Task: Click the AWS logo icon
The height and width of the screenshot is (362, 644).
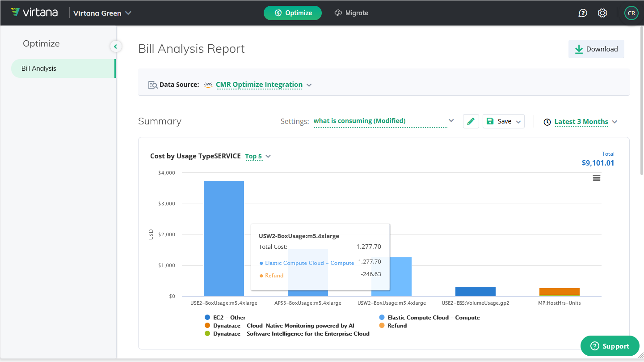Action: [208, 84]
